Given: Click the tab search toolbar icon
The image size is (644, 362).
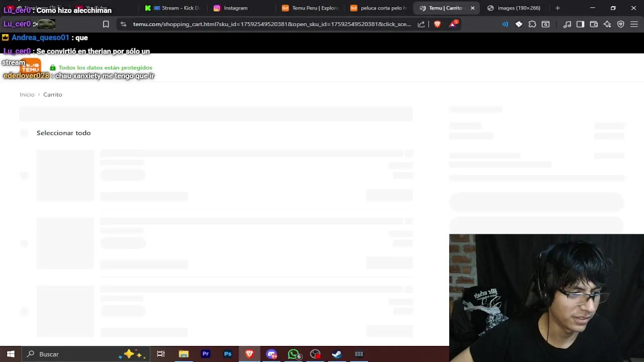Looking at the screenshot, I should (545, 24).
